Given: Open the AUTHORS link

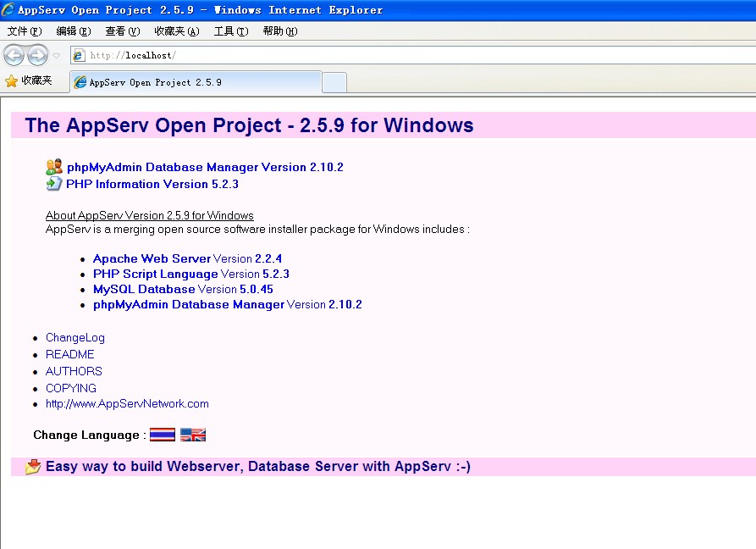Looking at the screenshot, I should 74,371.
